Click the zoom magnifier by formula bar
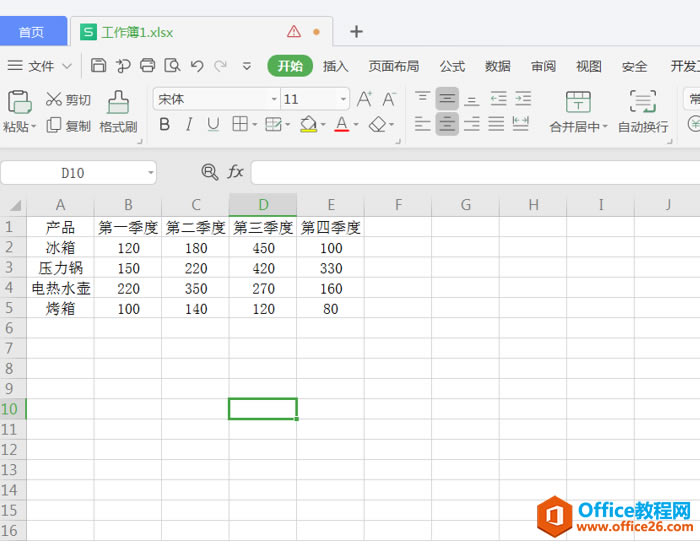This screenshot has width=700, height=544. (209, 172)
